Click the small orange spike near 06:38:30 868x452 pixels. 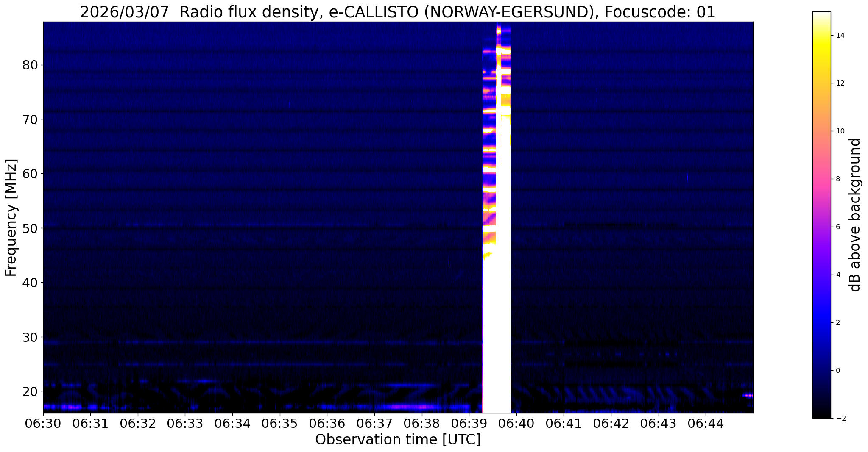click(448, 263)
